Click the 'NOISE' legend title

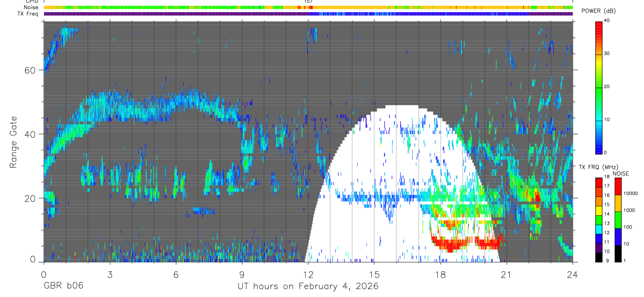[x=621, y=173]
